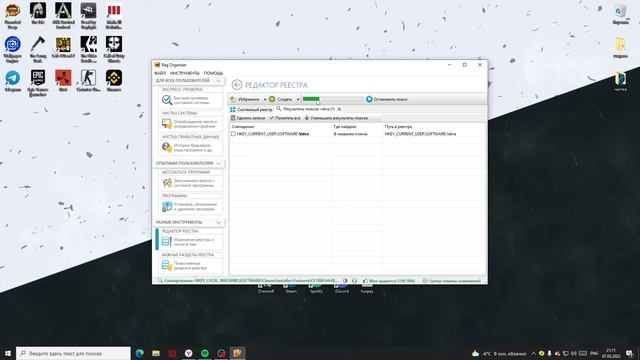This screenshot has height=360, width=640.
Task: Select the 'В названии ключа' cell
Action: (351, 134)
